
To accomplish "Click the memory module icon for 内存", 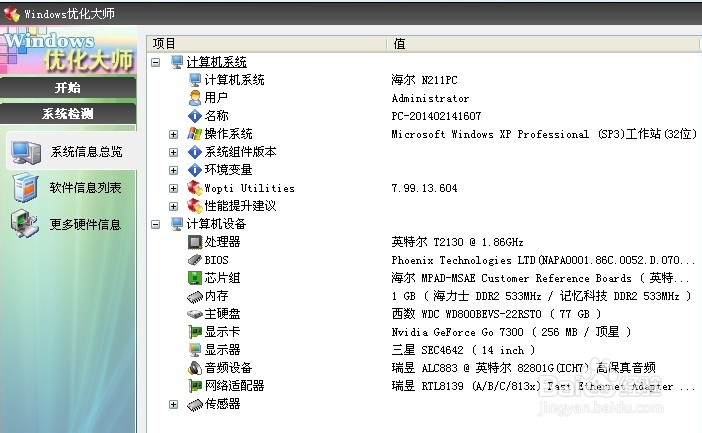I will tap(195, 296).
